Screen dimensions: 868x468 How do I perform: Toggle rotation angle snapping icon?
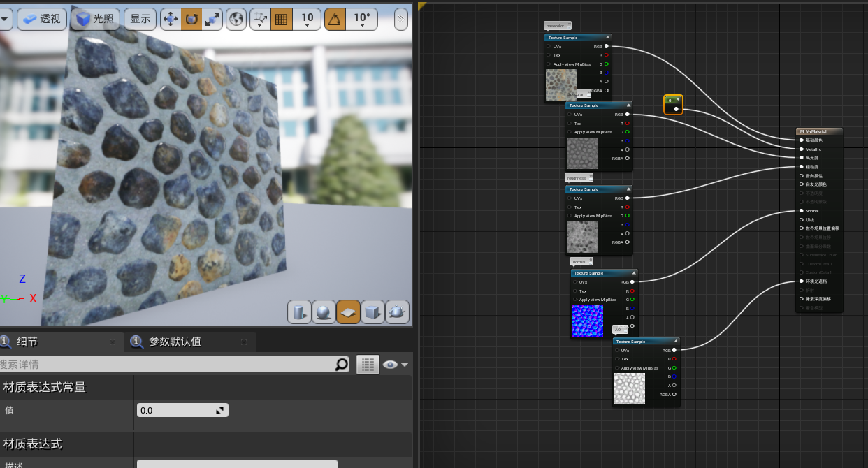335,20
